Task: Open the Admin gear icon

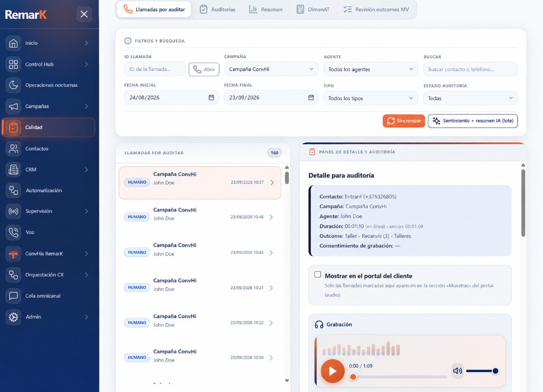Action: pos(13,317)
